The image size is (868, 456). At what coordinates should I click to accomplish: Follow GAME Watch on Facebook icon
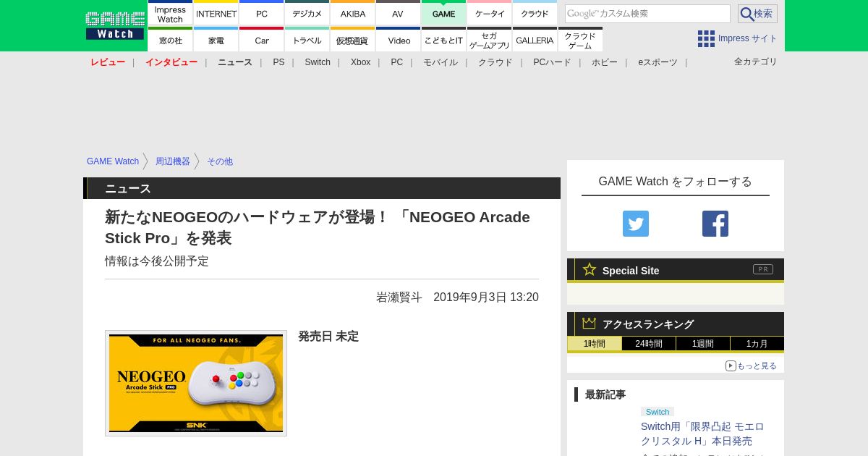click(715, 224)
